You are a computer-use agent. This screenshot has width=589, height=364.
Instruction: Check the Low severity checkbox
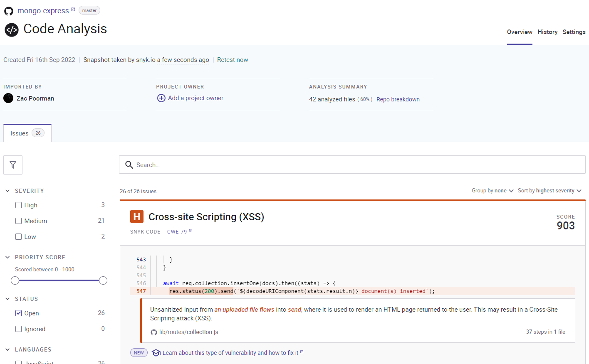(18, 236)
